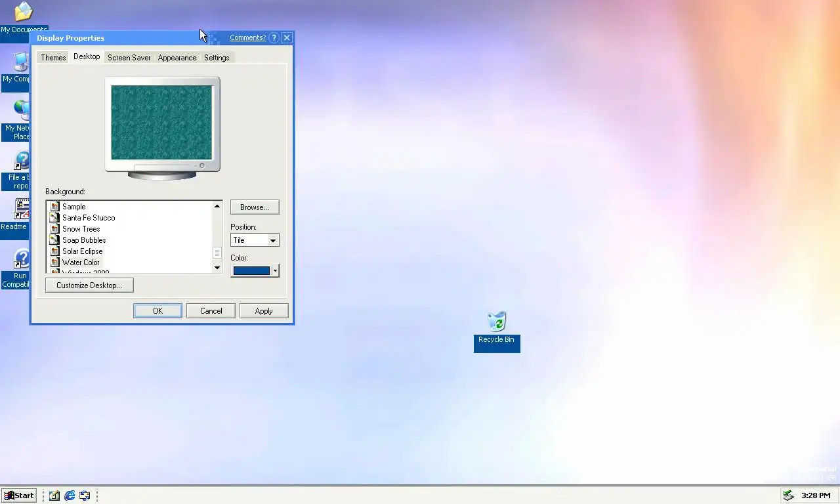Choose Soap Bubbles background

(84, 240)
